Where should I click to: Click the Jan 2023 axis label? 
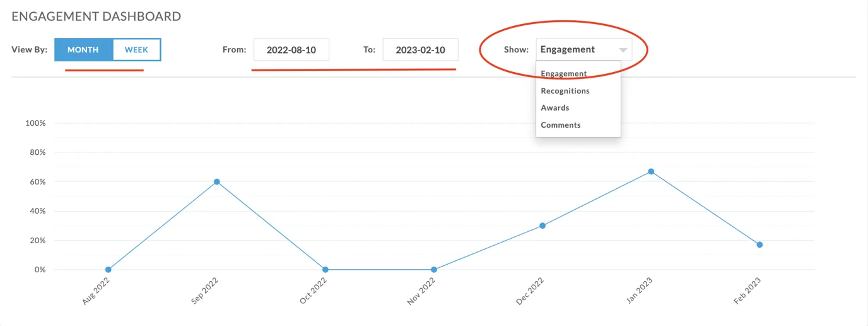pyautogui.click(x=641, y=293)
